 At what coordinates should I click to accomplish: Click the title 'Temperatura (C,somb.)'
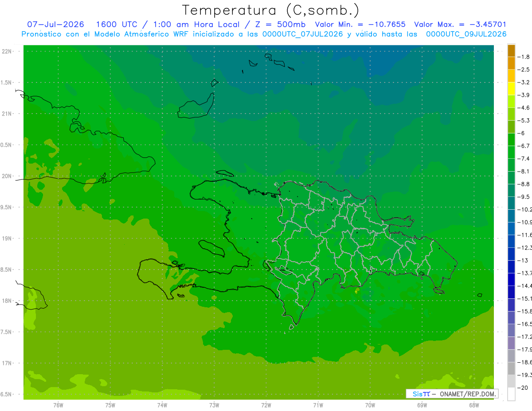coord(270,10)
